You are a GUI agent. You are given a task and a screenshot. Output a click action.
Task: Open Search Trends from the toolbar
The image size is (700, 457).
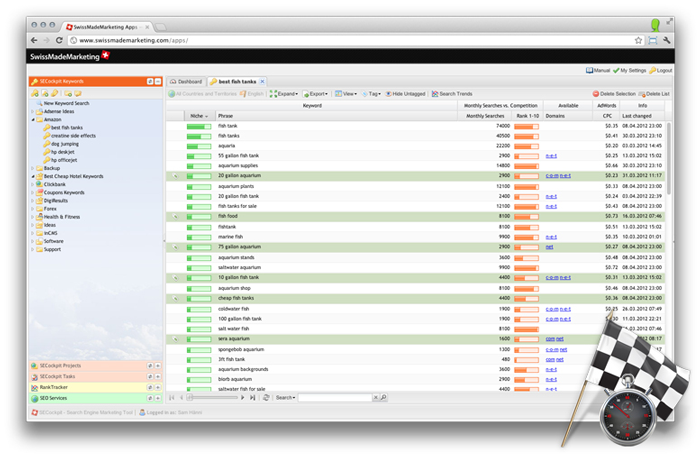point(452,94)
